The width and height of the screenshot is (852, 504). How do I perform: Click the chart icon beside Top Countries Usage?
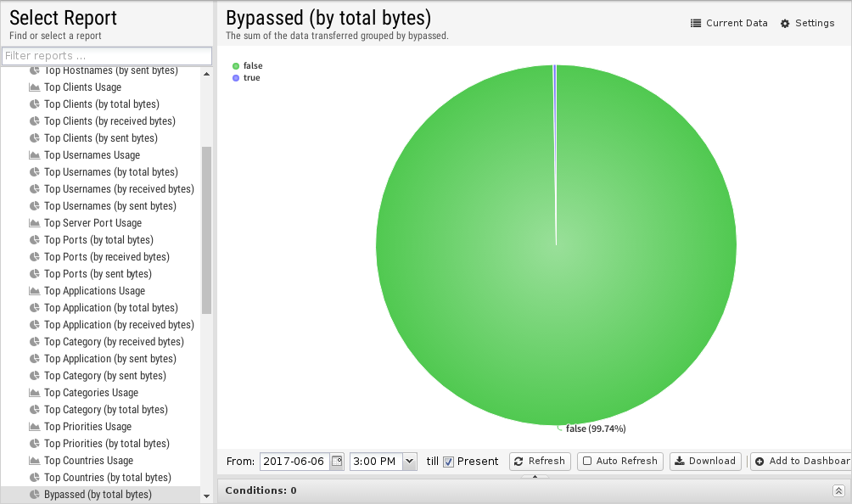point(35,461)
